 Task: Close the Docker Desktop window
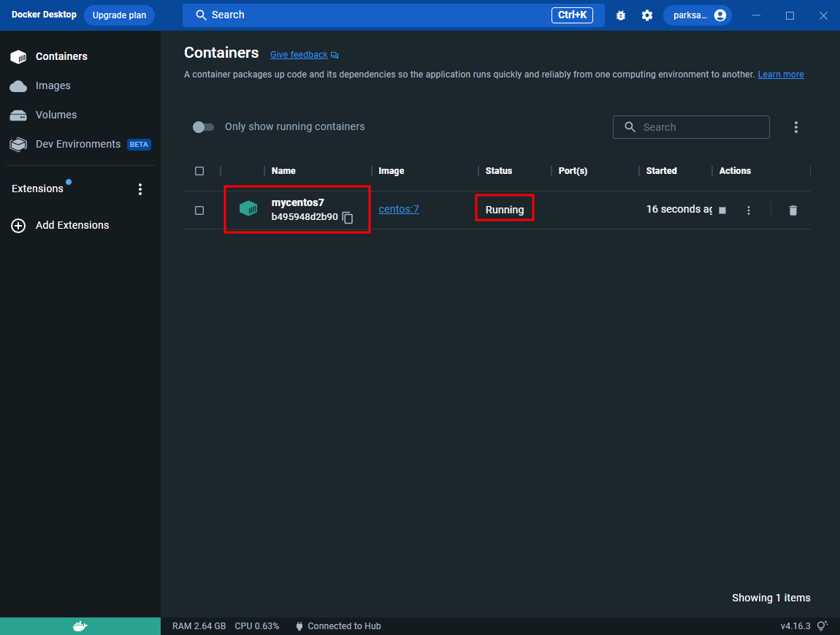pyautogui.click(x=823, y=15)
